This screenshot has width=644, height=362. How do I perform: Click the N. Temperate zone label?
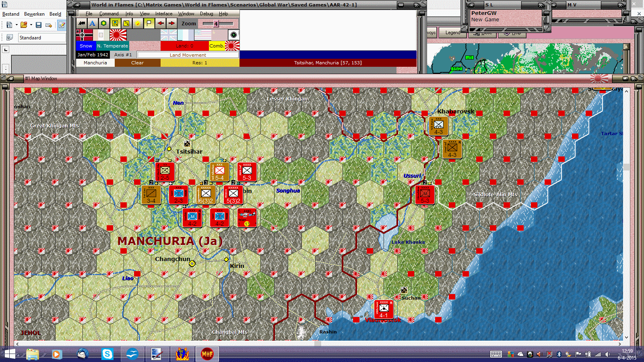click(x=112, y=46)
